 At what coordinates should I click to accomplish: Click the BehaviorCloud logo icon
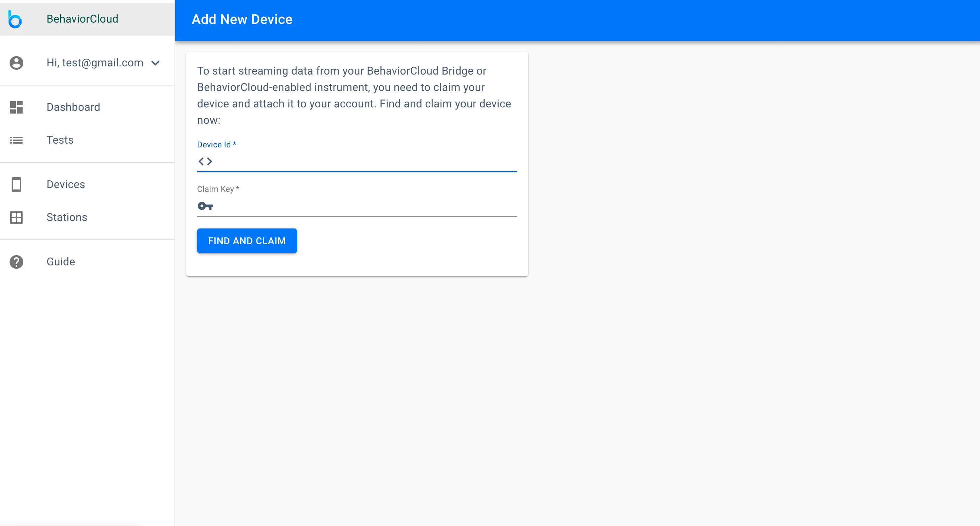[x=15, y=18]
